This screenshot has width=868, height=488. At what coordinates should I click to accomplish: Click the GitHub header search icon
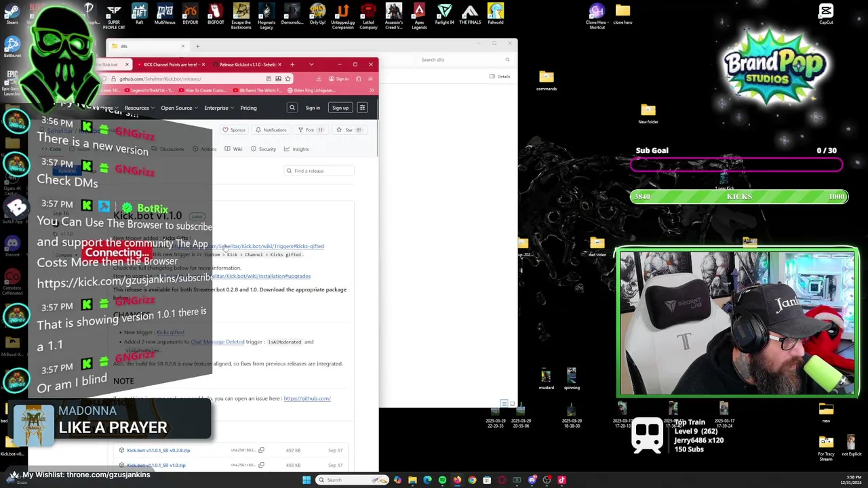click(292, 108)
